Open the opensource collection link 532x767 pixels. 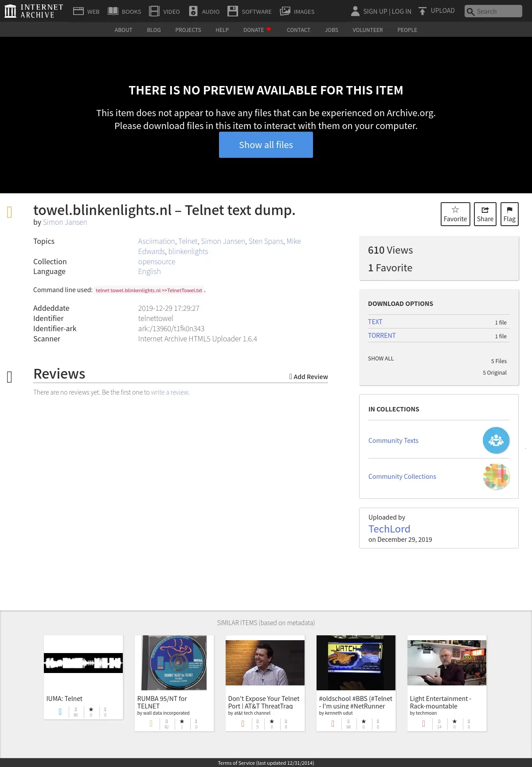click(156, 262)
